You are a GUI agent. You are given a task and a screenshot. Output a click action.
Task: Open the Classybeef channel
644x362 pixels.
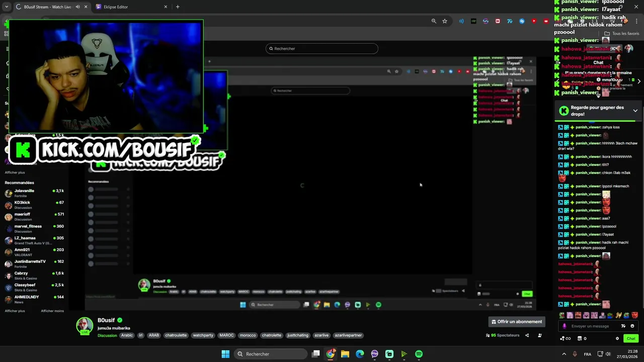pyautogui.click(x=34, y=287)
